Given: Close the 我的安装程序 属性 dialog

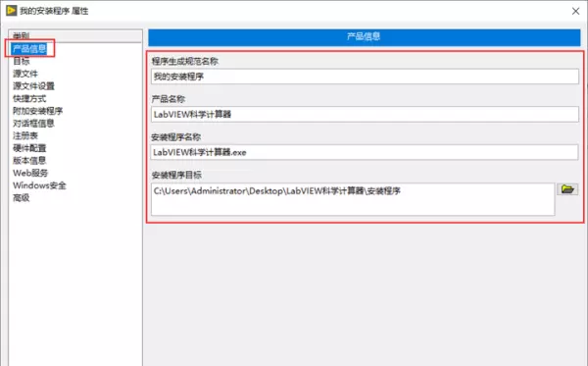Looking at the screenshot, I should click(x=575, y=11).
